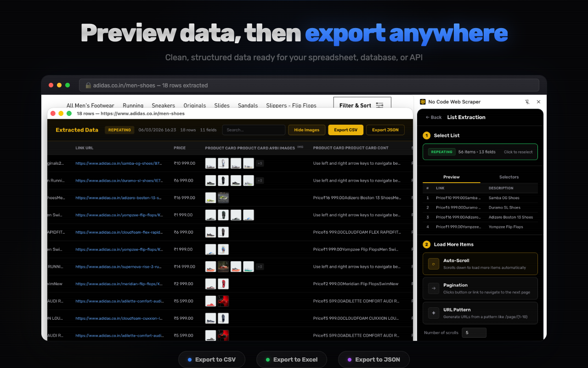Open the Running category

pos(133,105)
